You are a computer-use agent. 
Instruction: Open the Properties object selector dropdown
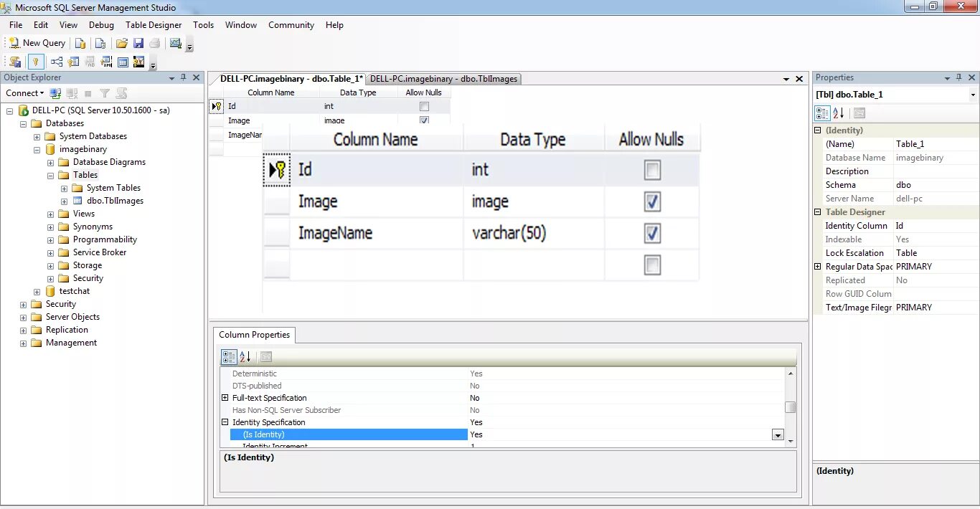pyautogui.click(x=973, y=95)
